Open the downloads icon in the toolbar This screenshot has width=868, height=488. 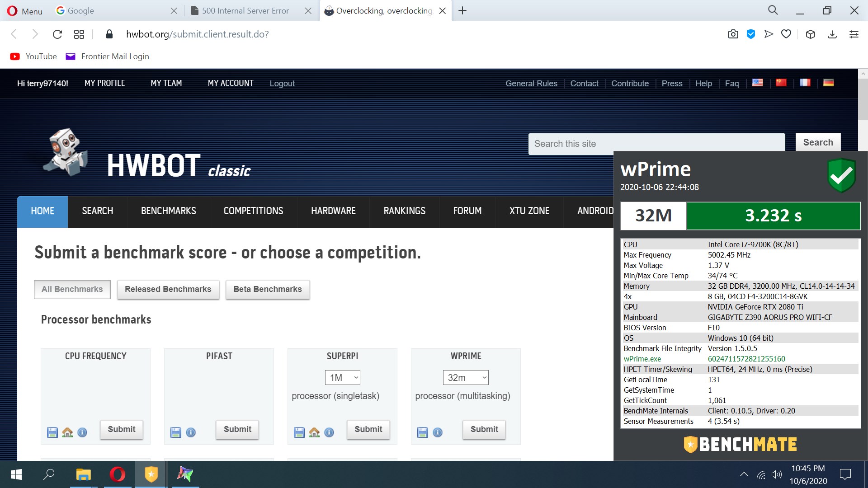point(832,34)
